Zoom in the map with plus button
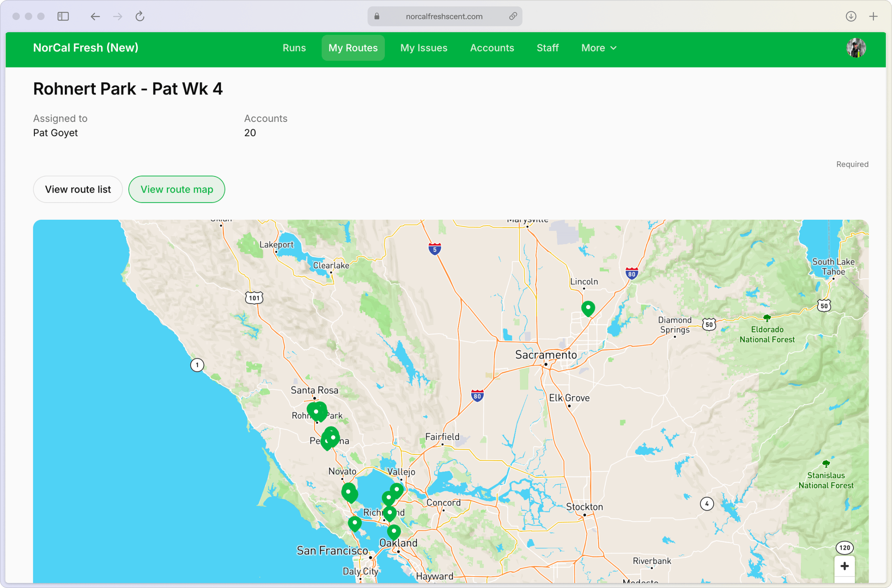 point(844,566)
